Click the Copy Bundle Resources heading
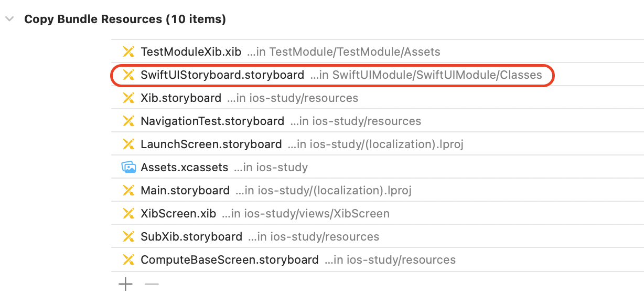Viewport: 644px width, 291px height. pos(125,19)
